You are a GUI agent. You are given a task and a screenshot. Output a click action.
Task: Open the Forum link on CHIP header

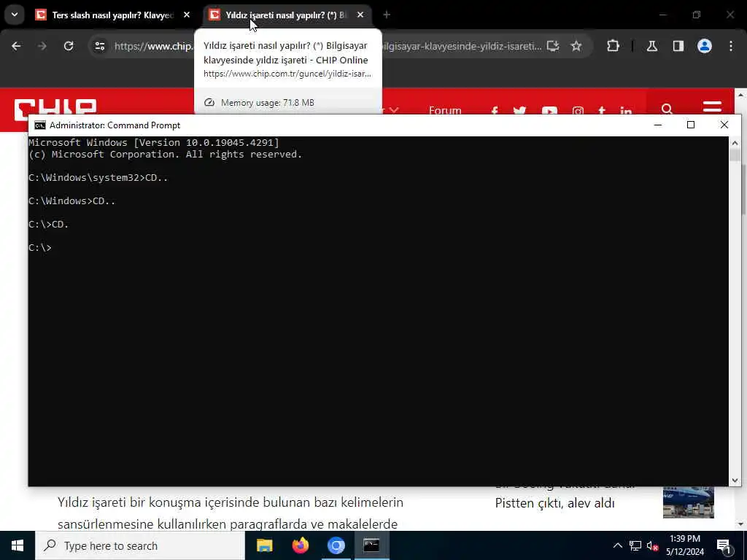click(x=445, y=110)
